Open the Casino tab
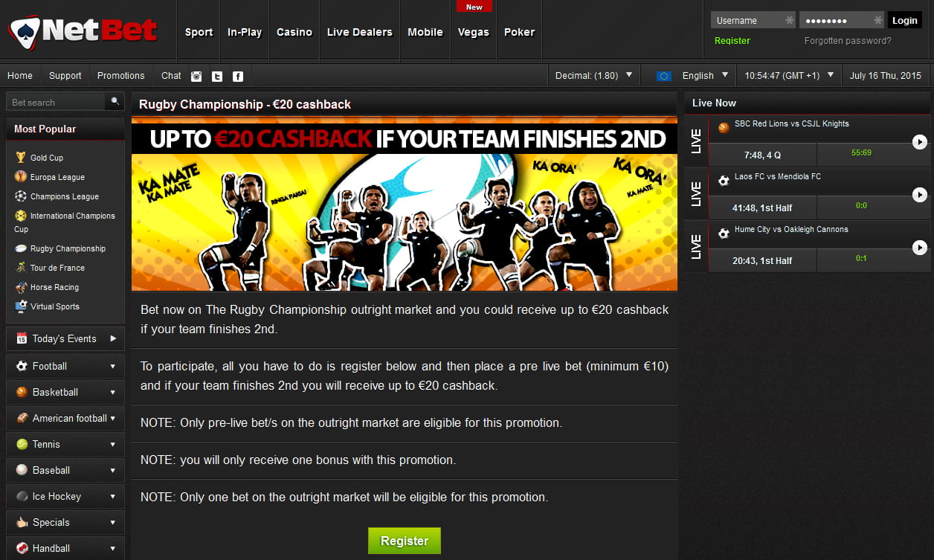934x560 pixels. 294,32
